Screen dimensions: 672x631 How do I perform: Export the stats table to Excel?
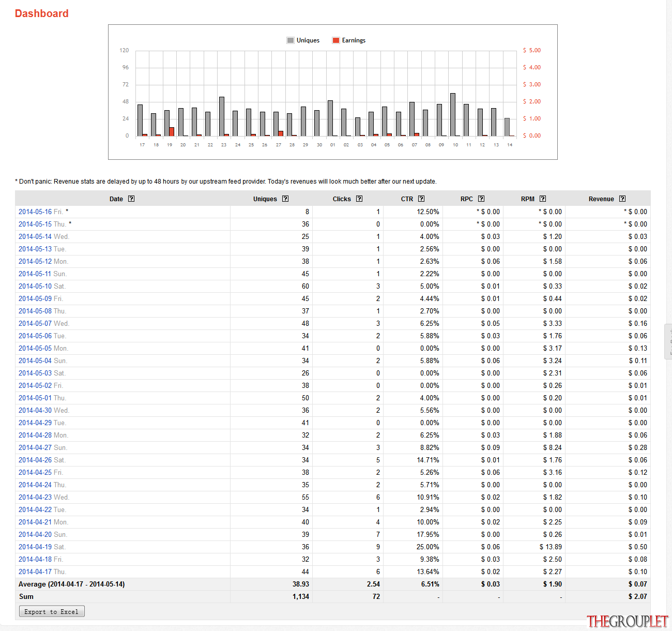click(x=52, y=611)
